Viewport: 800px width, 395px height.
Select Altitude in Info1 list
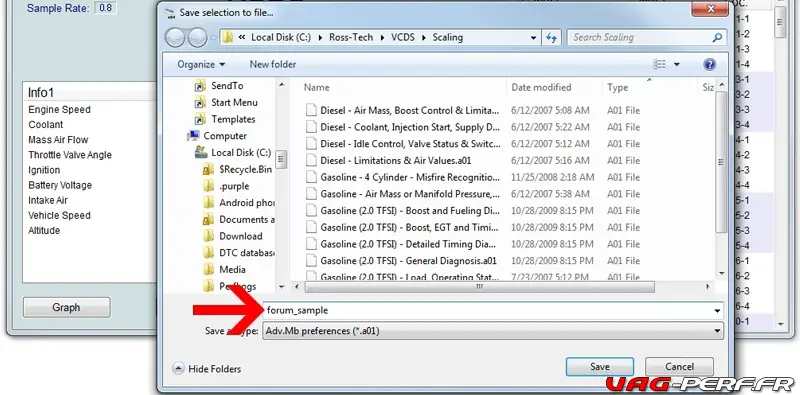[x=44, y=231]
